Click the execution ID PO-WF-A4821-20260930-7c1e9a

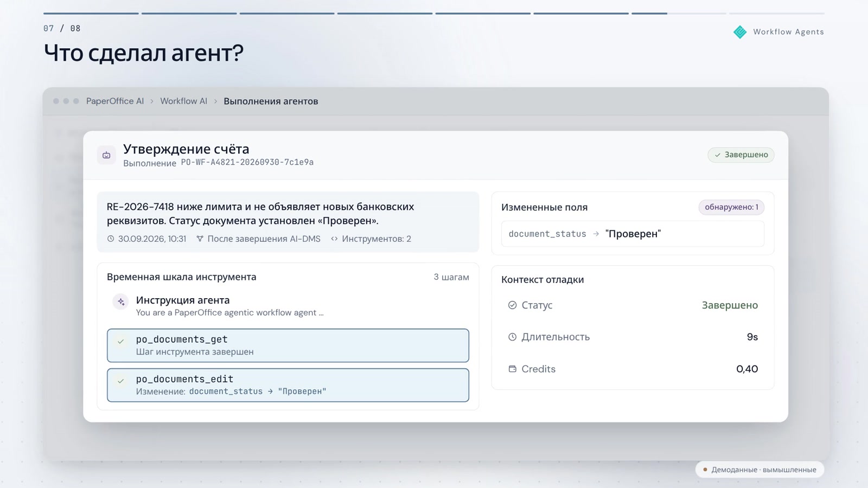point(247,163)
